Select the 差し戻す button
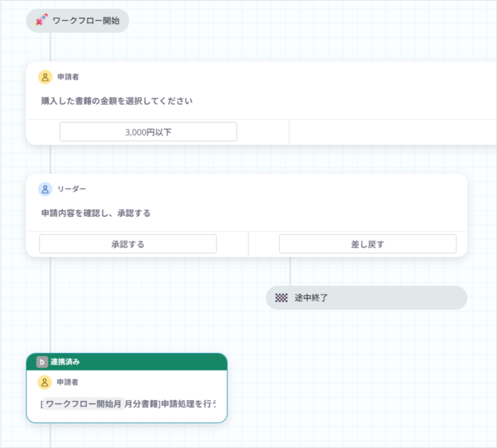The width and height of the screenshot is (497, 448). pyautogui.click(x=368, y=244)
